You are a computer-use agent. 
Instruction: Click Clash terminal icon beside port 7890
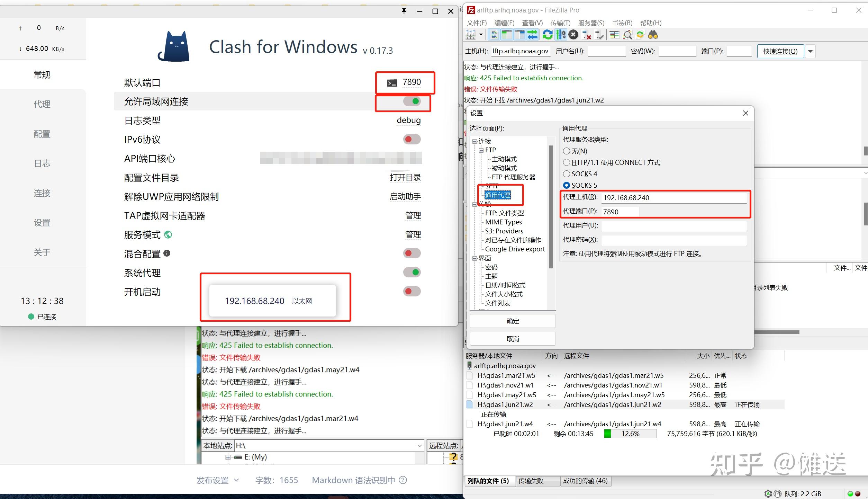point(392,83)
